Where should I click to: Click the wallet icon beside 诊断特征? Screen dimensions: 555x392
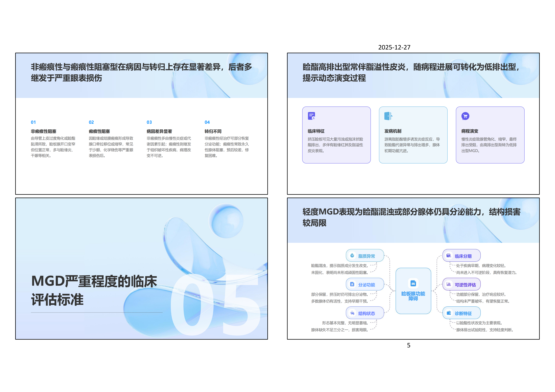tap(449, 313)
